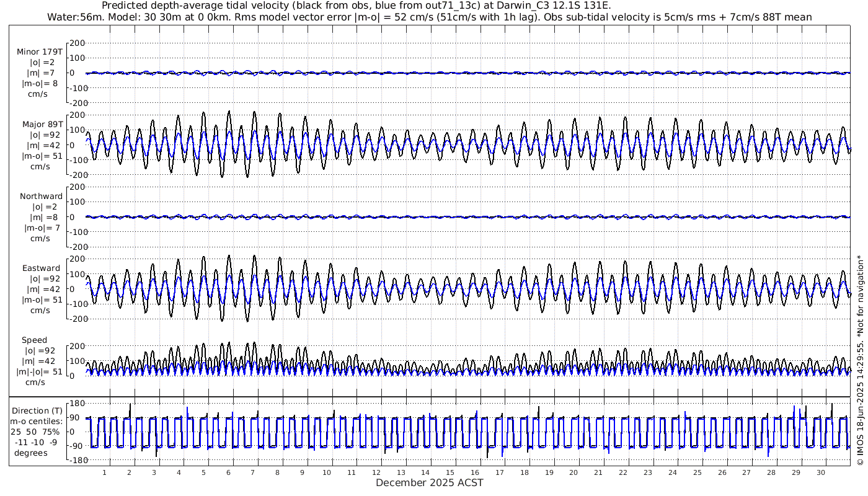The height and width of the screenshot is (496, 868).
Task: Select the 'Northward' panel label
Action: click(x=40, y=197)
